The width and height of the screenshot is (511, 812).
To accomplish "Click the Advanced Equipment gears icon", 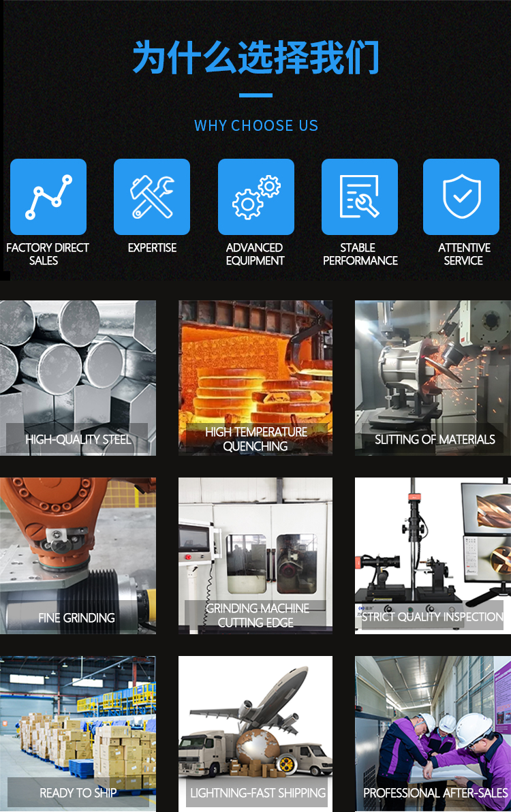I will coord(255,197).
